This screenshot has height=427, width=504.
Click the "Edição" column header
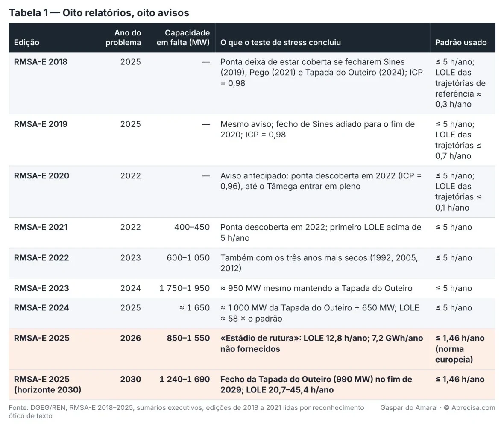point(26,42)
